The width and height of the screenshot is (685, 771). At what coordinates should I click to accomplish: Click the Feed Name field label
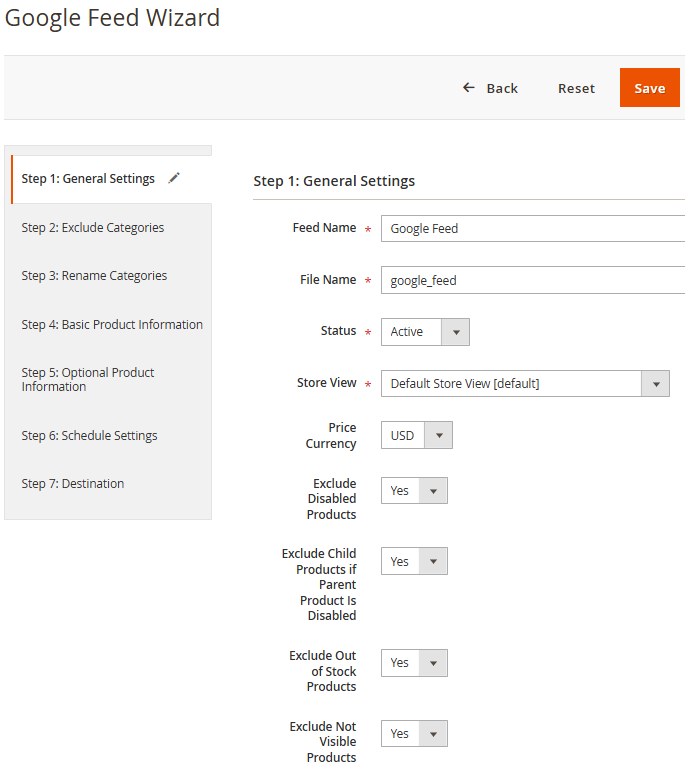tap(324, 228)
